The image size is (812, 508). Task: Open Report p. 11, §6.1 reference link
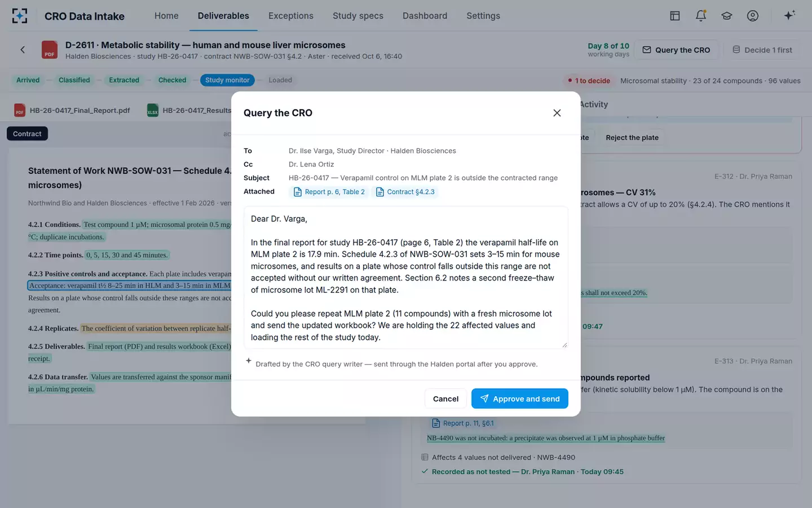tap(463, 423)
